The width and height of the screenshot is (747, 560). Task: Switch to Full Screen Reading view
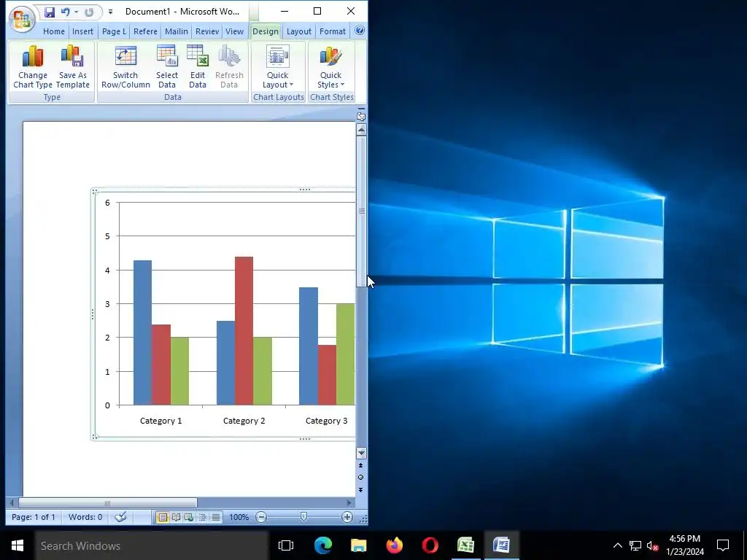[x=177, y=517]
